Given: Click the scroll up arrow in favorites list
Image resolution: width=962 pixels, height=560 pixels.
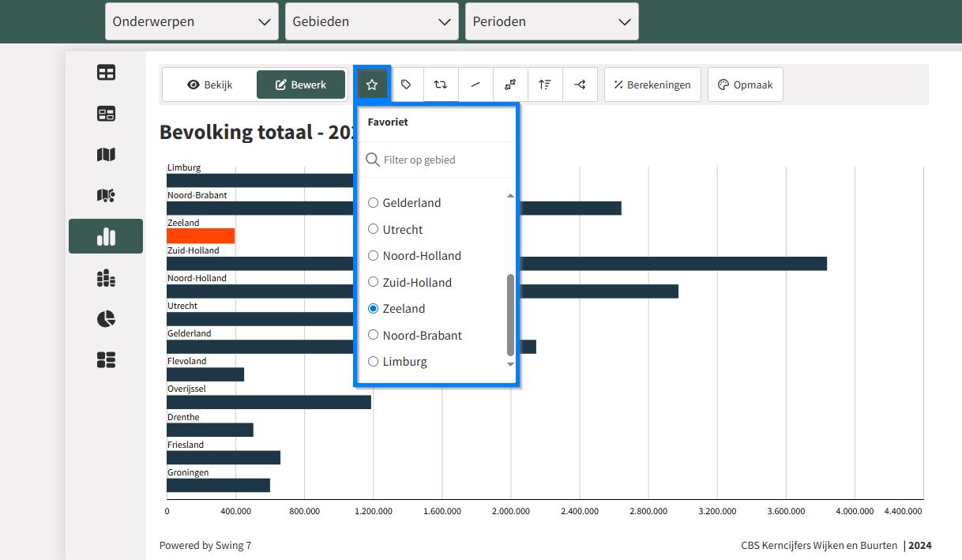Looking at the screenshot, I should (510, 195).
